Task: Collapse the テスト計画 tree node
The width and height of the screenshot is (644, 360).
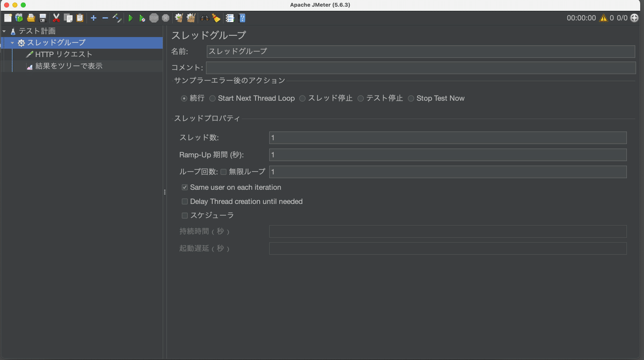Action: [5, 31]
